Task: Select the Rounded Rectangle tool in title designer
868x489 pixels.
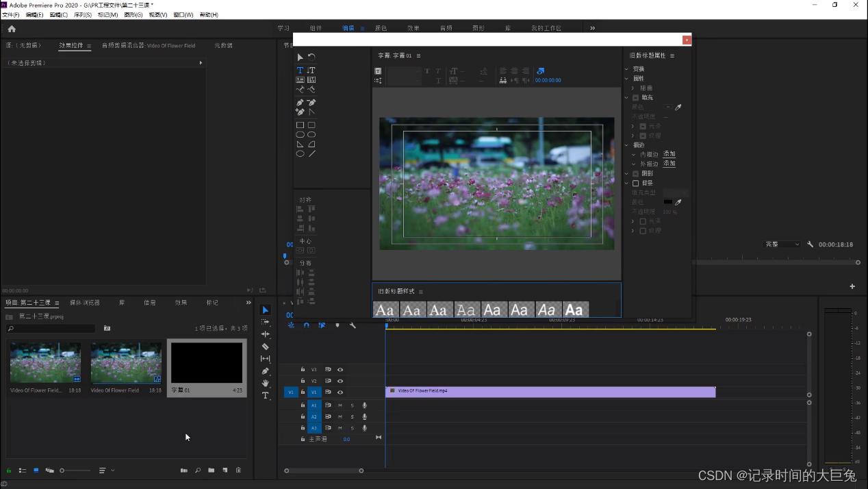Action: (311, 125)
